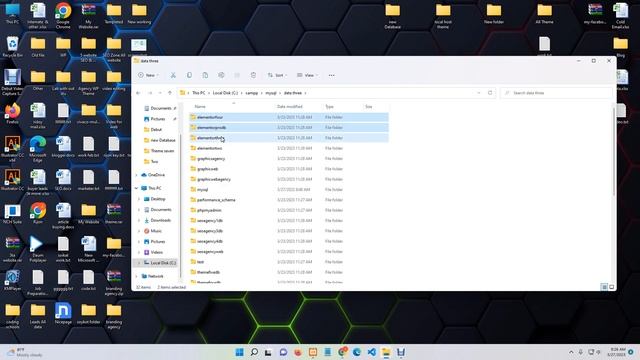Switch to large thumbnails view icon
Viewport: 640px width, 360px height.
pyautogui.click(x=611, y=287)
